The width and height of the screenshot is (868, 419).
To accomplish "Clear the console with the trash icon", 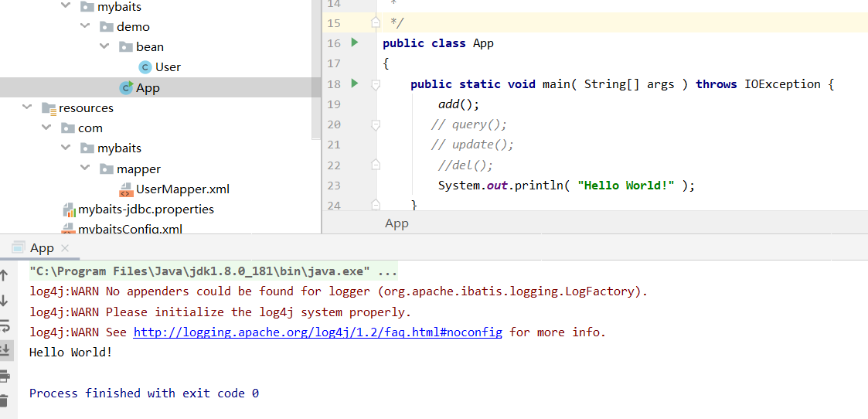I will click(x=5, y=400).
